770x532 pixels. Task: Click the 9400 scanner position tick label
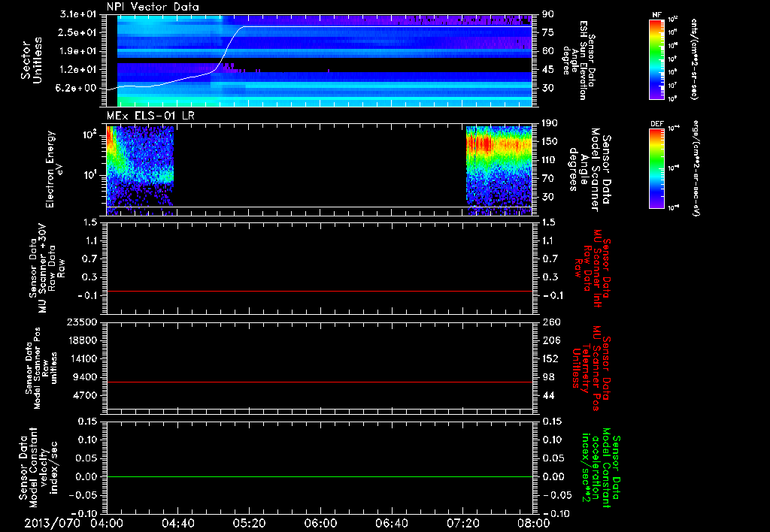(x=84, y=377)
